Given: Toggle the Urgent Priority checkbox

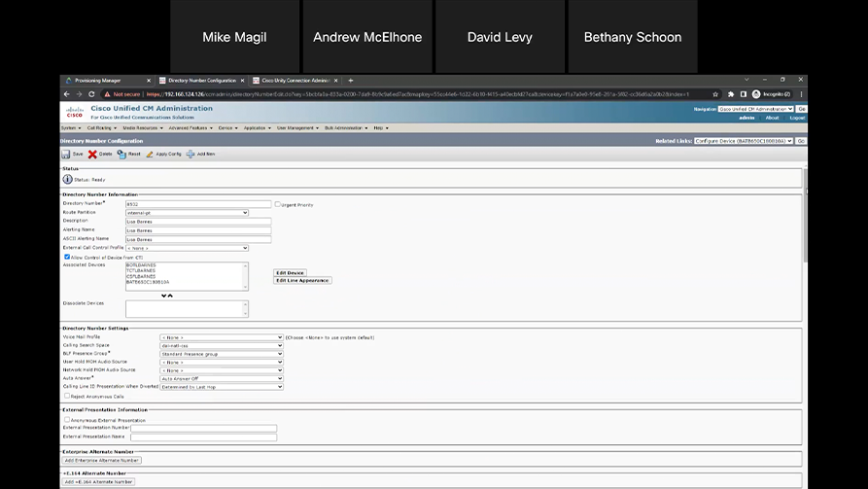Looking at the screenshot, I should 278,204.
